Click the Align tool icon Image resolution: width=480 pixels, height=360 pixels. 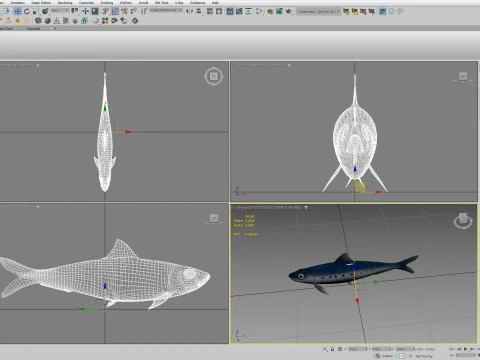(x=198, y=11)
